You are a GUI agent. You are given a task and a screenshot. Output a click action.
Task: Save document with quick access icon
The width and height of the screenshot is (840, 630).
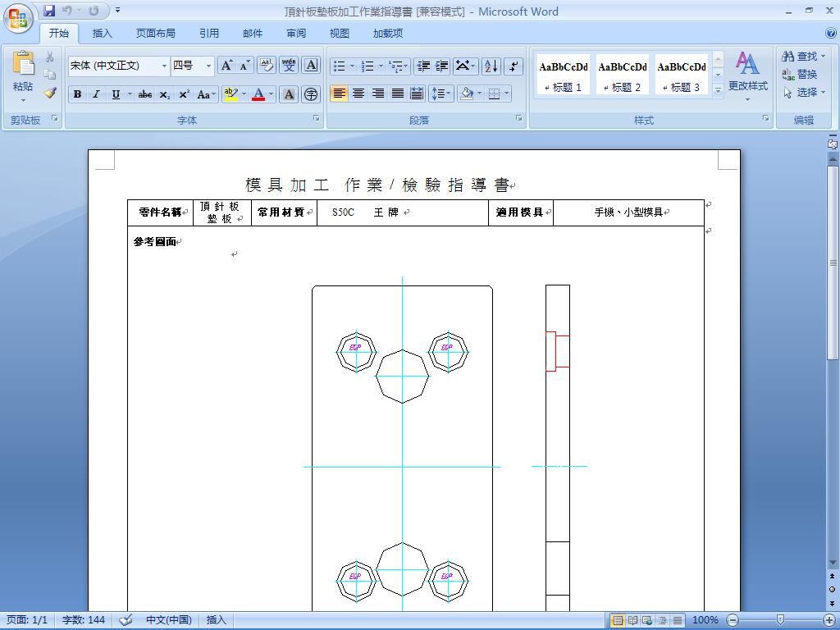coord(49,10)
